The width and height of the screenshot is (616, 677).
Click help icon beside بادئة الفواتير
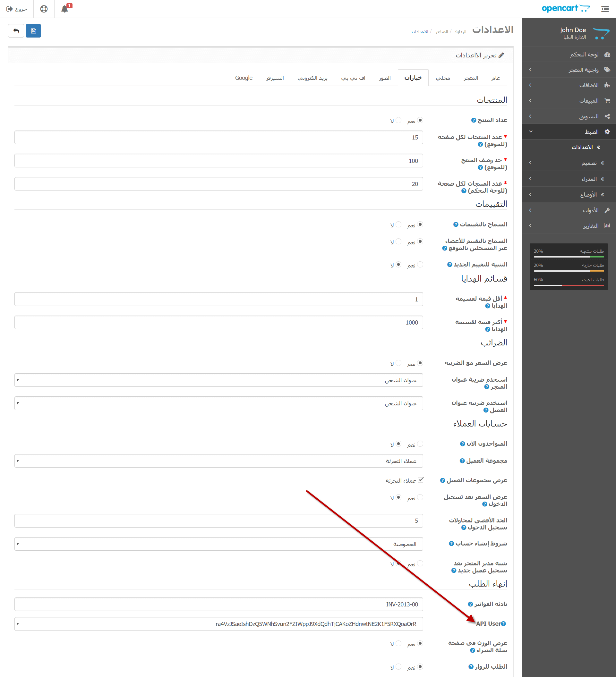click(471, 604)
